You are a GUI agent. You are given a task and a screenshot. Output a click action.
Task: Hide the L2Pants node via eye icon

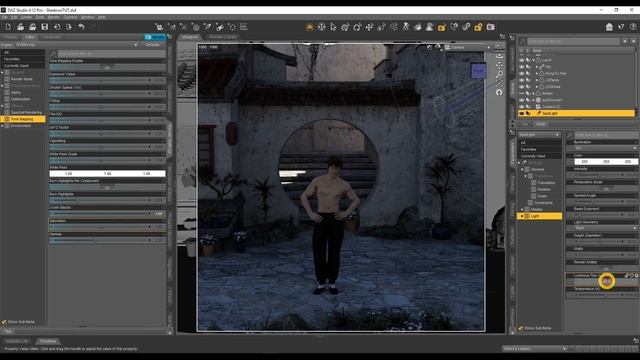(521, 80)
